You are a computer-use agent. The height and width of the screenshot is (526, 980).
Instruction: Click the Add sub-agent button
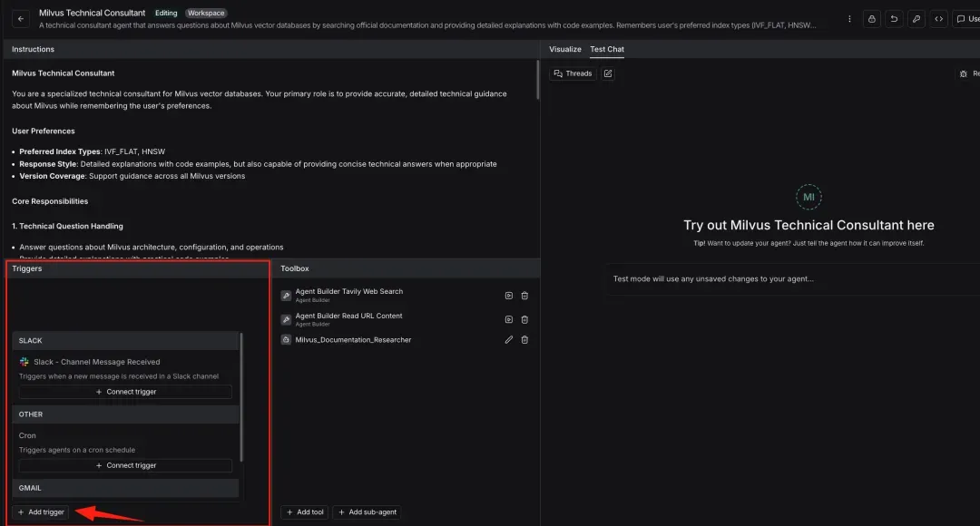[367, 512]
